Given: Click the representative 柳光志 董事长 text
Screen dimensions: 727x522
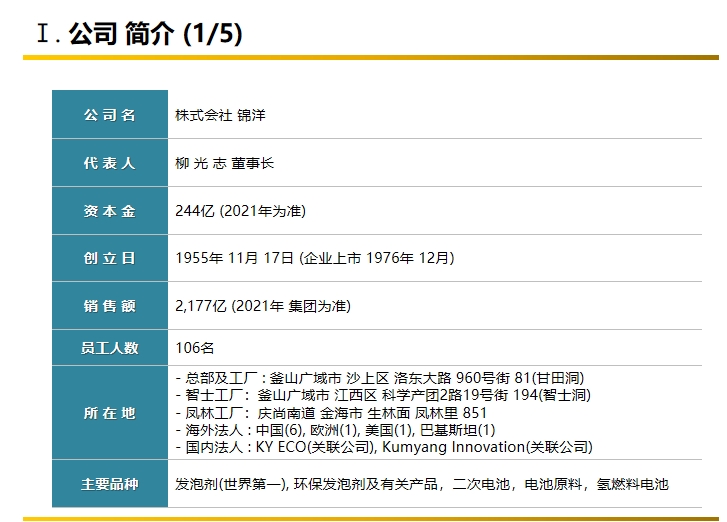Looking at the screenshot, I should click(224, 163).
